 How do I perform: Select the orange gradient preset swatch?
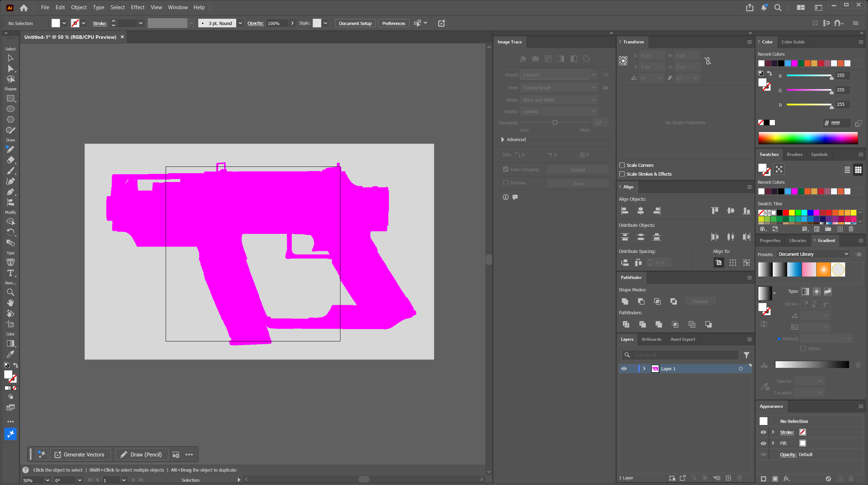[824, 270]
